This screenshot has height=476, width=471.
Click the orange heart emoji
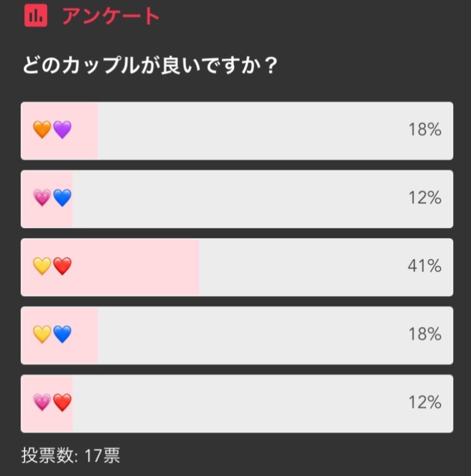pos(42,130)
